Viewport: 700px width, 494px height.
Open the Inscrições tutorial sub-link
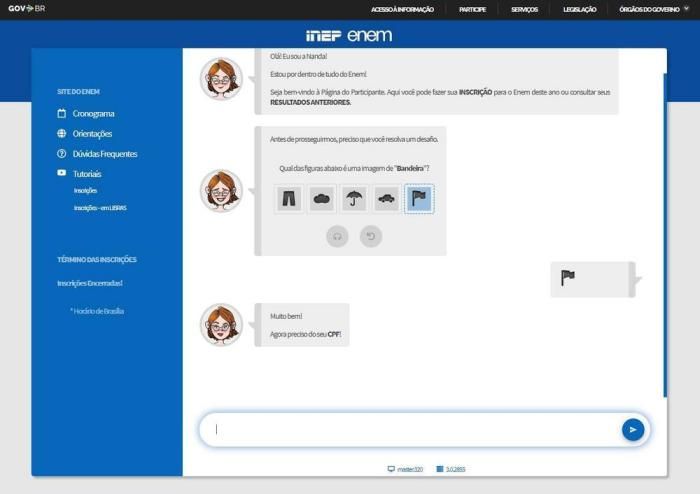(x=85, y=191)
